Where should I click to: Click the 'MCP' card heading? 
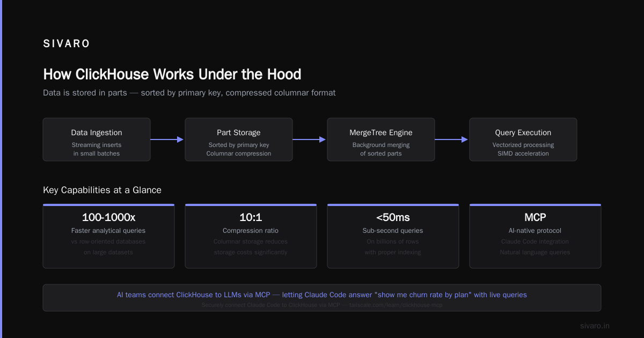pyautogui.click(x=535, y=217)
